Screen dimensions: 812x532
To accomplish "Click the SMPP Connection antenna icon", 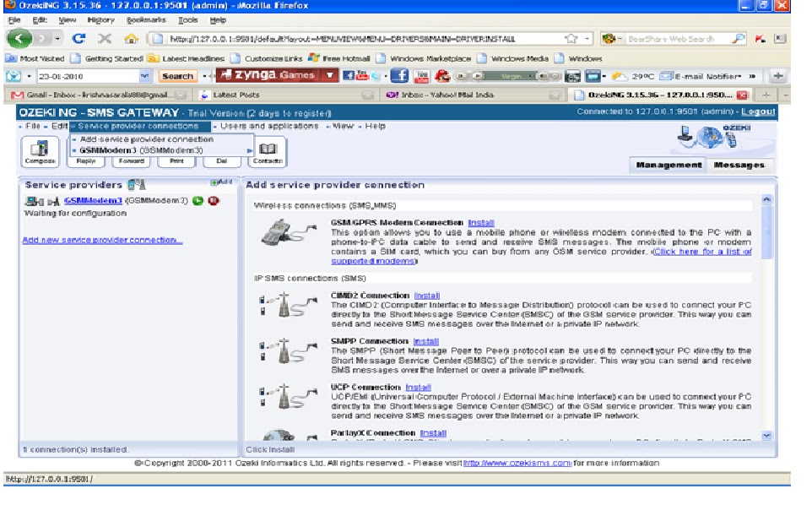I will 288,350.
